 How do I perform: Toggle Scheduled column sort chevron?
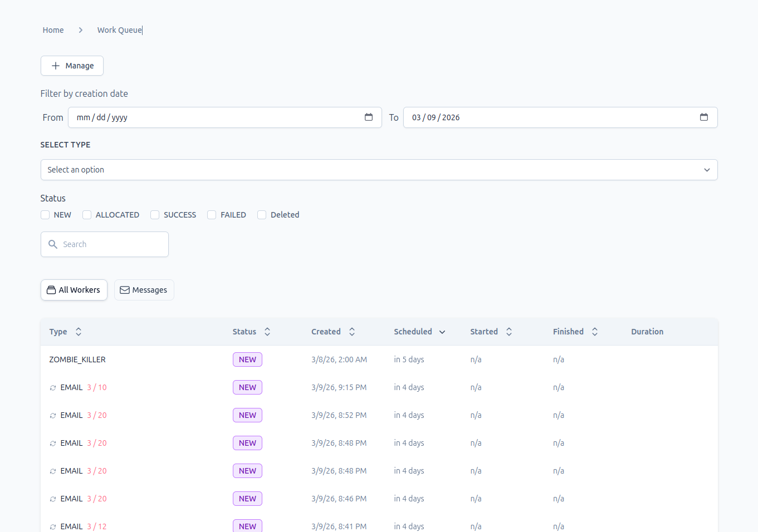pyautogui.click(x=442, y=332)
